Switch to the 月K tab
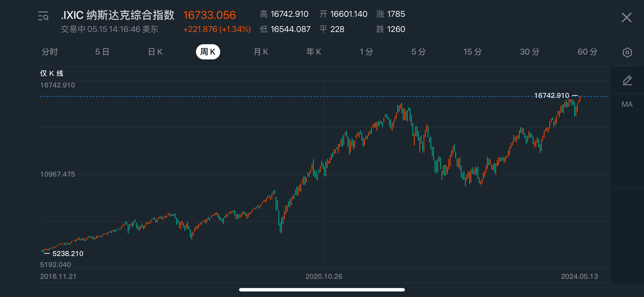 [261, 52]
